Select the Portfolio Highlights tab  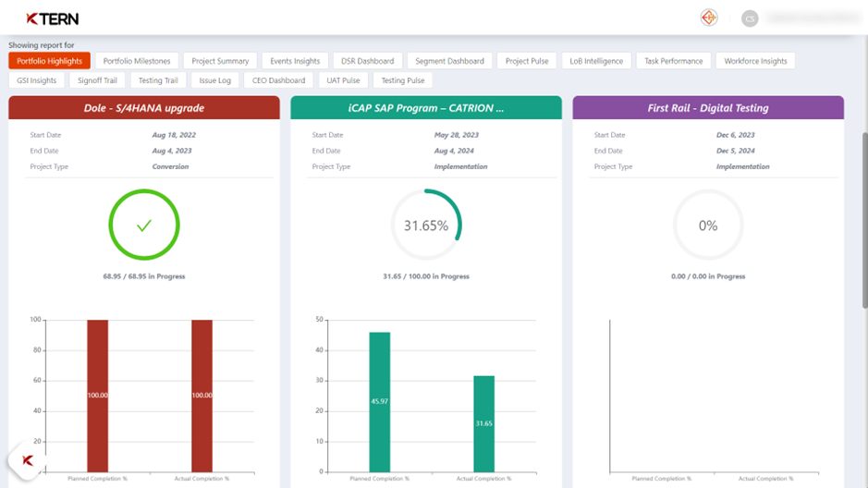pyautogui.click(x=49, y=61)
